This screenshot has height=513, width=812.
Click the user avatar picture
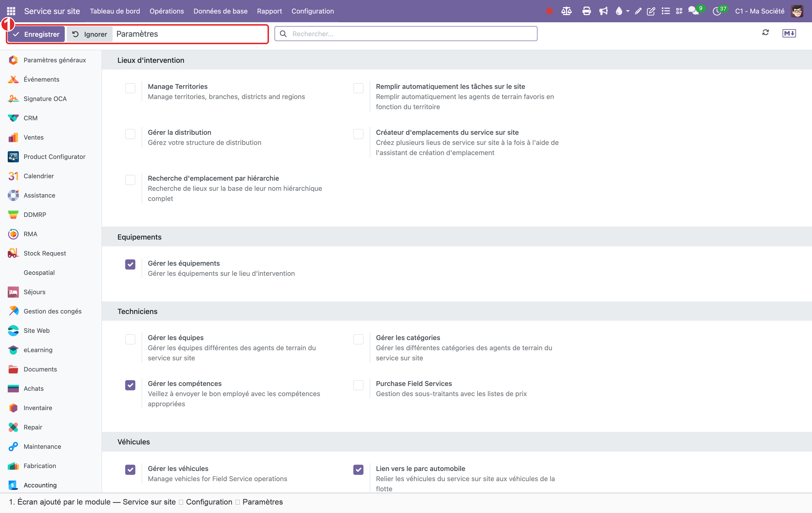(797, 11)
